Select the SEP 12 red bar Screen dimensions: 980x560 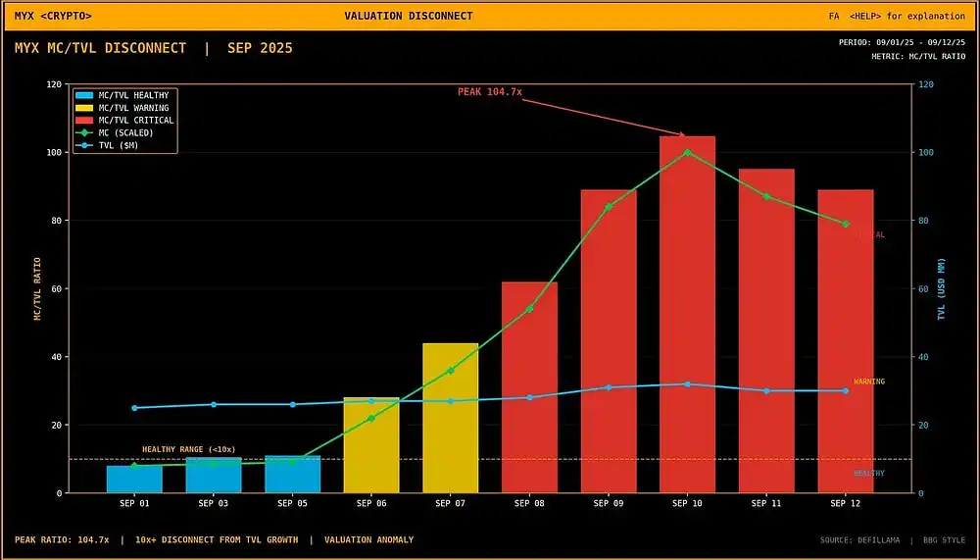tap(846, 341)
